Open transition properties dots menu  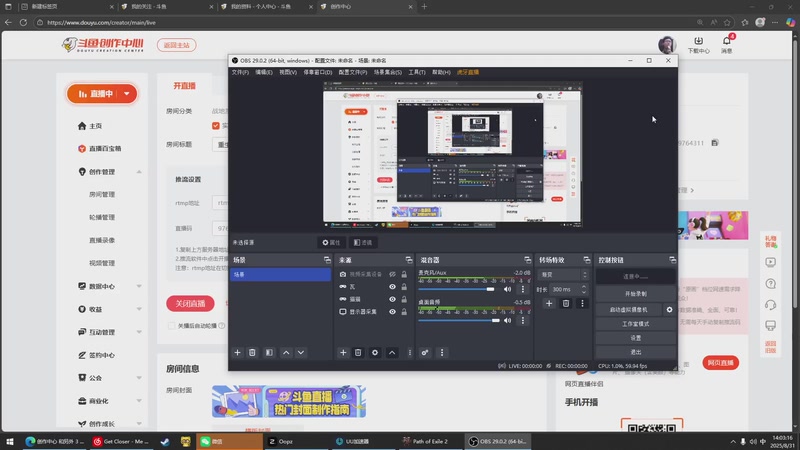coord(582,304)
